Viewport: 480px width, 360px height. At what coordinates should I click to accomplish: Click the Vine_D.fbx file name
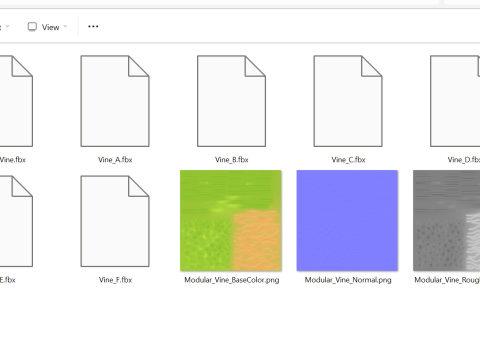[x=464, y=160]
